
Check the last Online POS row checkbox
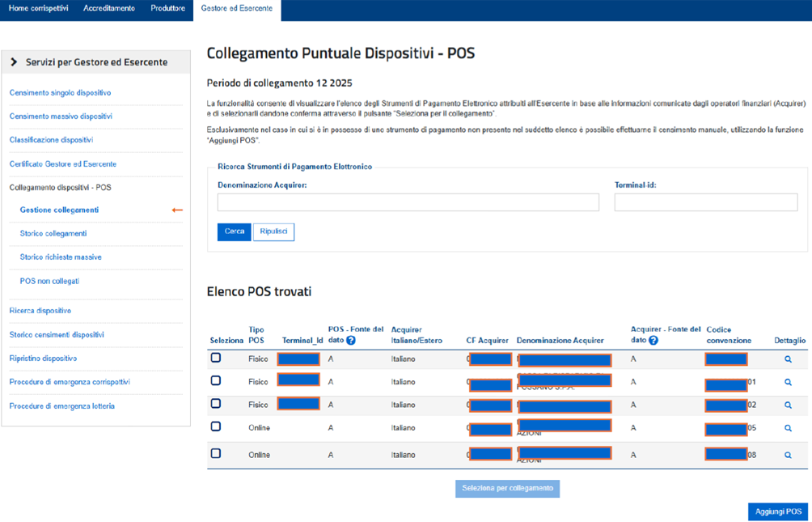click(216, 454)
